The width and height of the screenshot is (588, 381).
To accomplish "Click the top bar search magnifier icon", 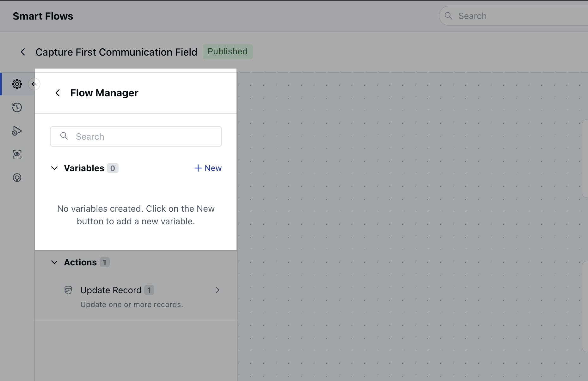I will pos(449,15).
